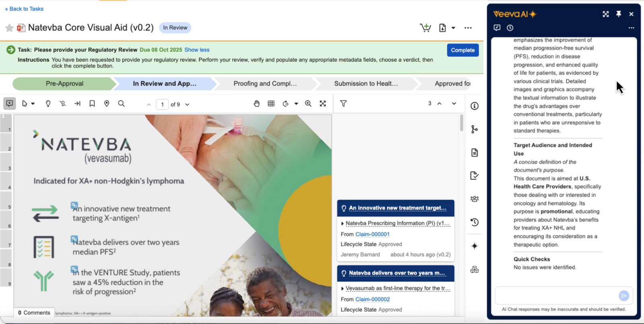Pin the Veeva AI panel
Image resolution: width=644 pixels, height=324 pixels.
click(619, 14)
